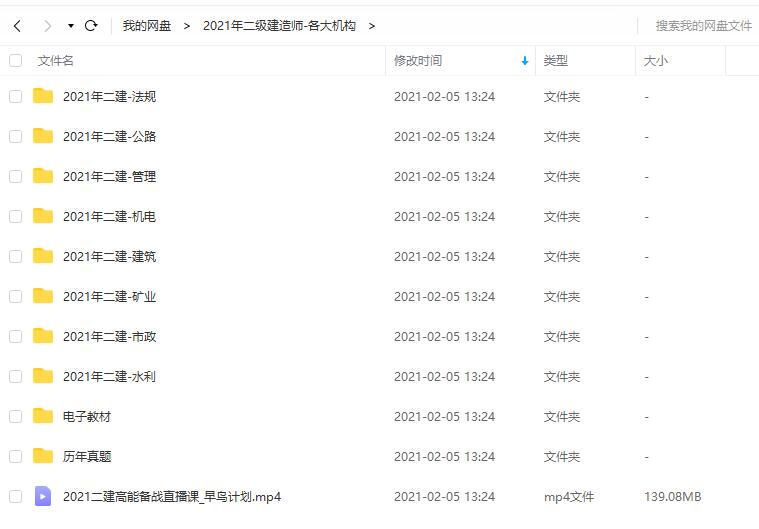759x529 pixels.
Task: Open the navigation history dropdown arrow
Action: click(70, 25)
